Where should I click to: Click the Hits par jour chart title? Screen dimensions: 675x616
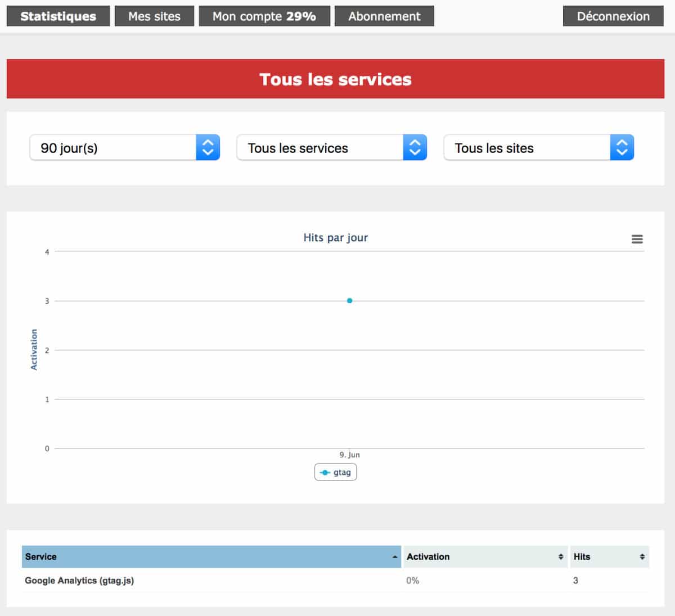pos(335,237)
